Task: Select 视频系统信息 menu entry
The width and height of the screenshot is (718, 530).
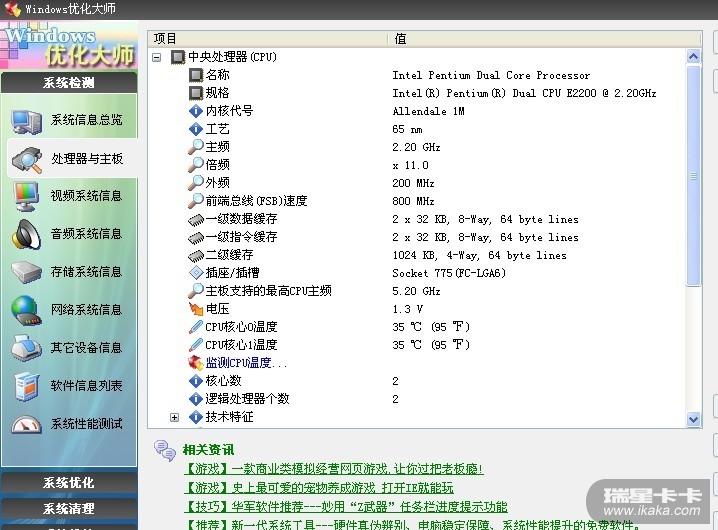Action: point(87,196)
